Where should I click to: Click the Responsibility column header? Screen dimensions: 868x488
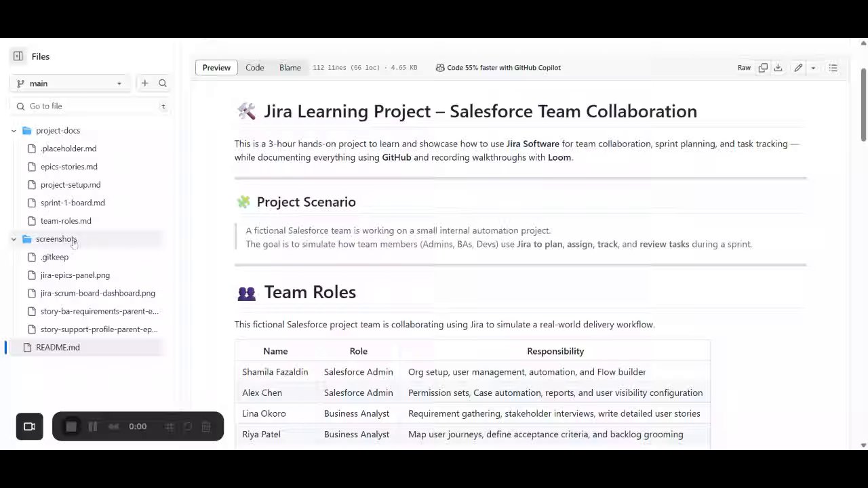click(555, 351)
